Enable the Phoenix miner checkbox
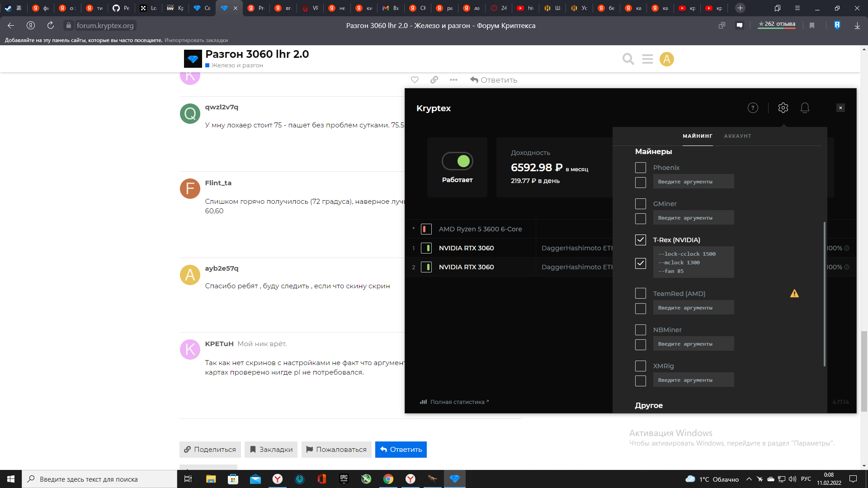 pos(641,168)
